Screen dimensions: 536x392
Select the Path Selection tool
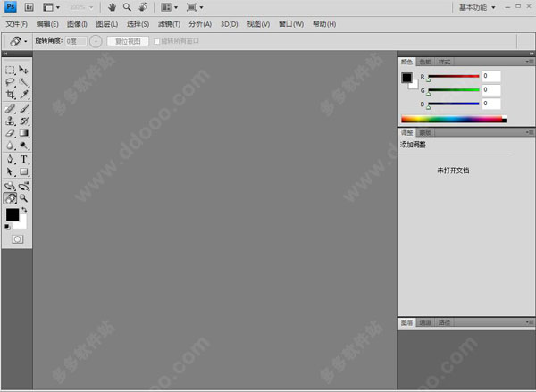(x=10, y=171)
